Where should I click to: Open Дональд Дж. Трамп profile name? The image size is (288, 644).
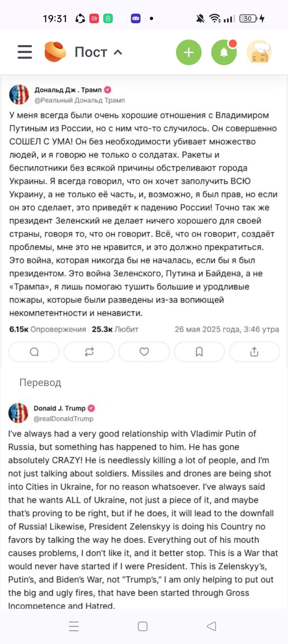coord(68,90)
